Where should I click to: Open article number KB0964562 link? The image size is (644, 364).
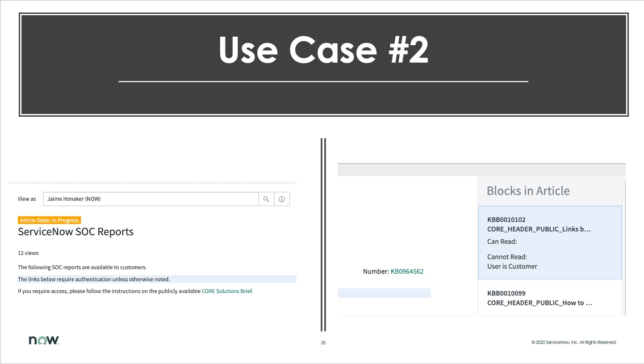click(x=407, y=271)
